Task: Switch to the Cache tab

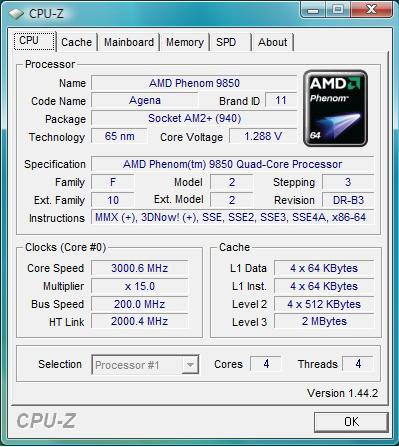Action: [x=76, y=42]
